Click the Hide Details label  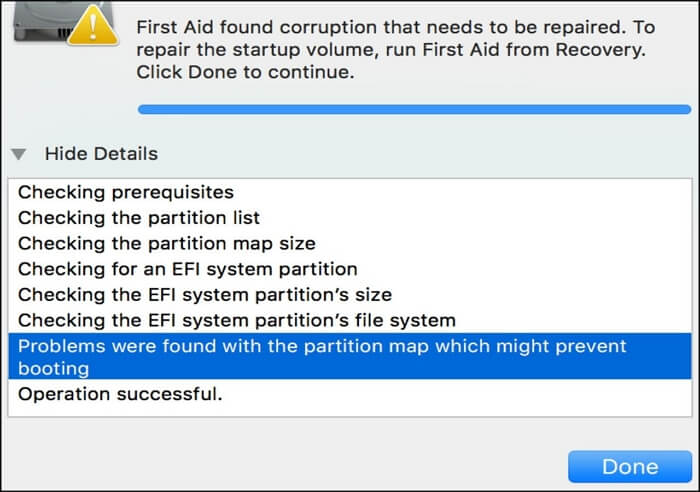point(101,155)
